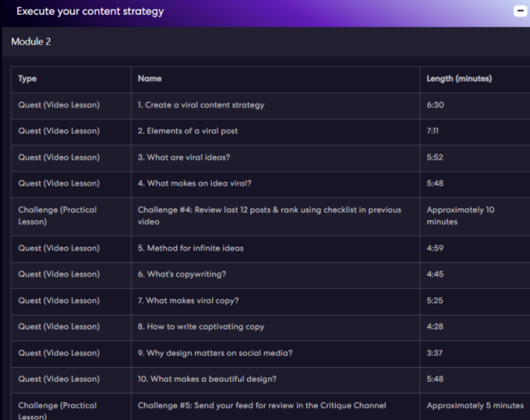
Task: Click the Name column header
Action: pyautogui.click(x=149, y=79)
